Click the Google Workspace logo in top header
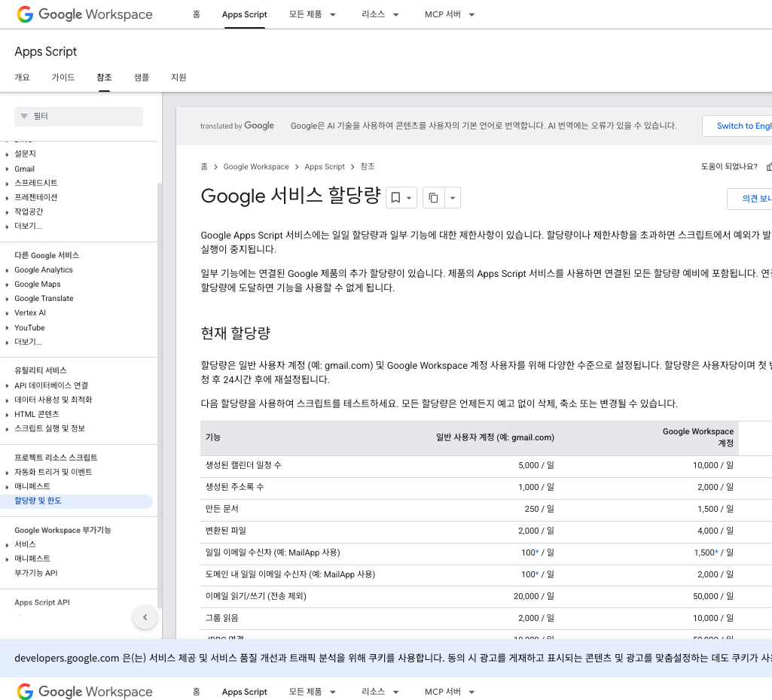This screenshot has width=772, height=700. pyautogui.click(x=84, y=14)
